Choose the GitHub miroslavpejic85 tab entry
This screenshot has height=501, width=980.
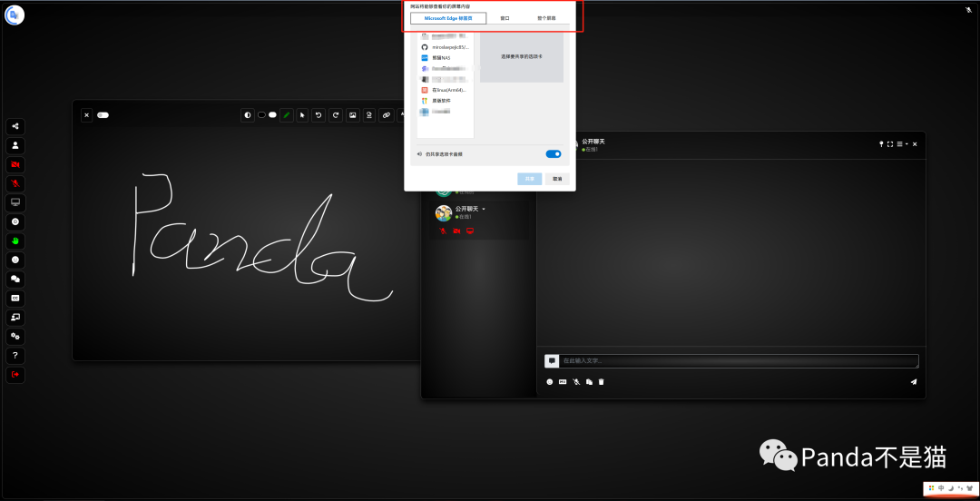point(445,47)
